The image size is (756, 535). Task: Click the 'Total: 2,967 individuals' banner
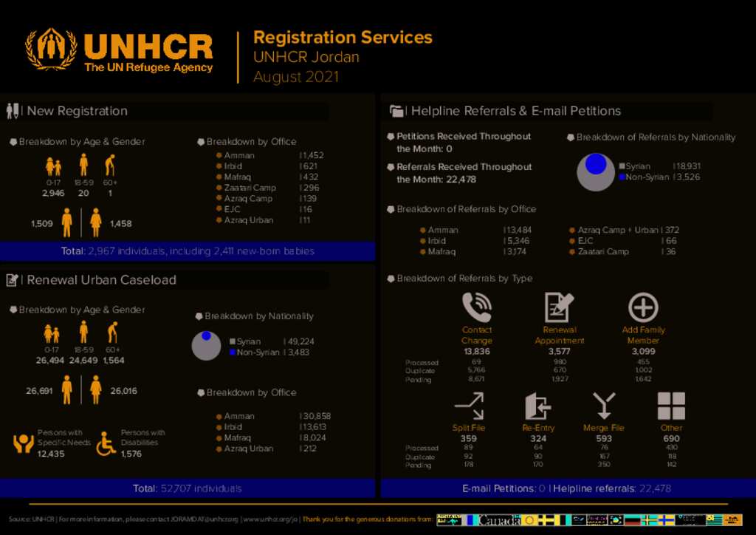[x=188, y=251]
